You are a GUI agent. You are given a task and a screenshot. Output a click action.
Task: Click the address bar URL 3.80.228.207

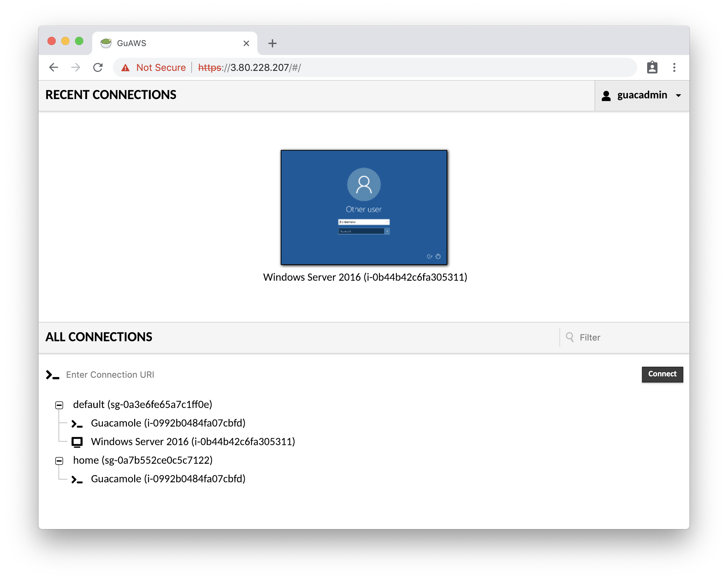[260, 67]
